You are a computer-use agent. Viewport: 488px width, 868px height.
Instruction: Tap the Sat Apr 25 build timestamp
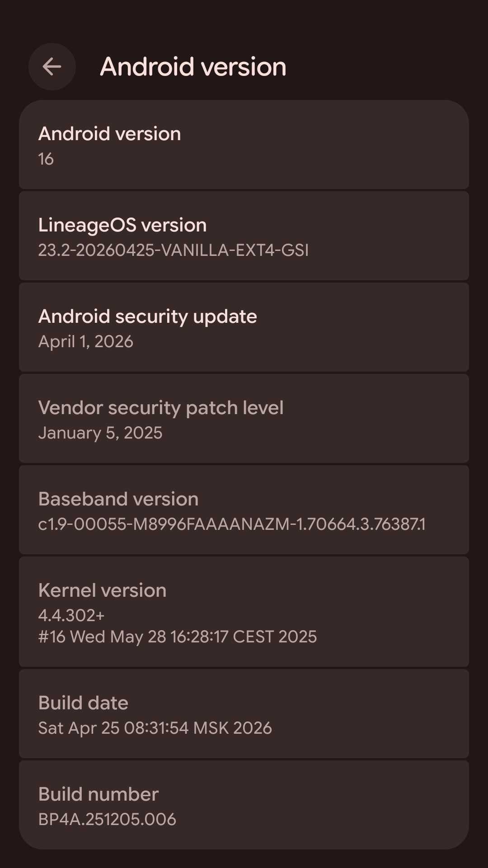tap(155, 728)
